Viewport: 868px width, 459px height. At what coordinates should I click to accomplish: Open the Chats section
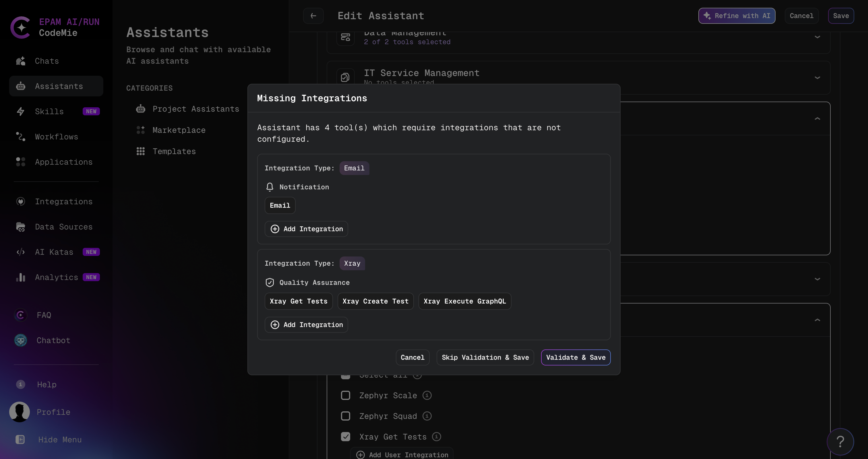(x=46, y=61)
